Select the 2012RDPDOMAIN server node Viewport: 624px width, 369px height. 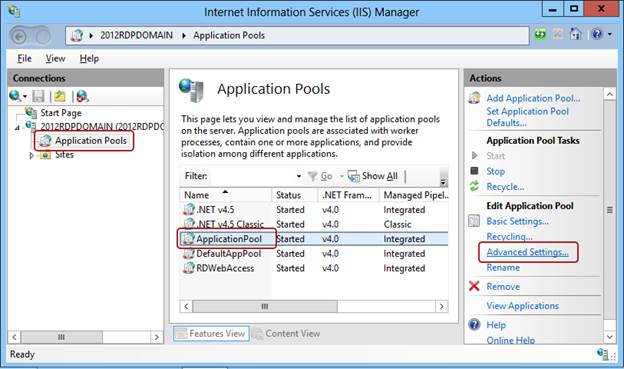(x=101, y=126)
